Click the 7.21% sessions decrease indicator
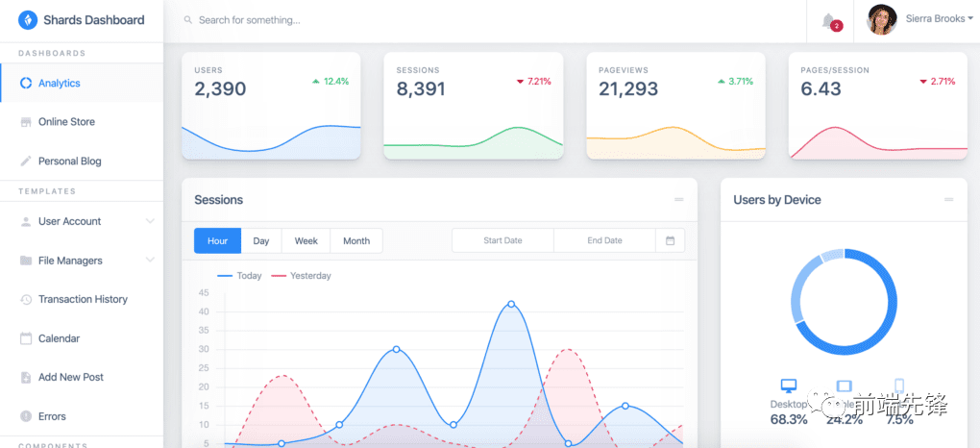 (534, 82)
